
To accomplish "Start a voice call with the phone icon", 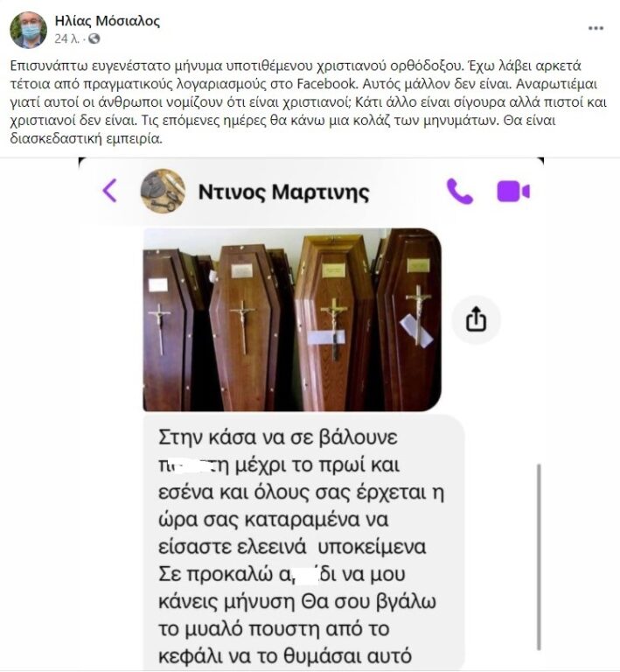I will tap(459, 191).
